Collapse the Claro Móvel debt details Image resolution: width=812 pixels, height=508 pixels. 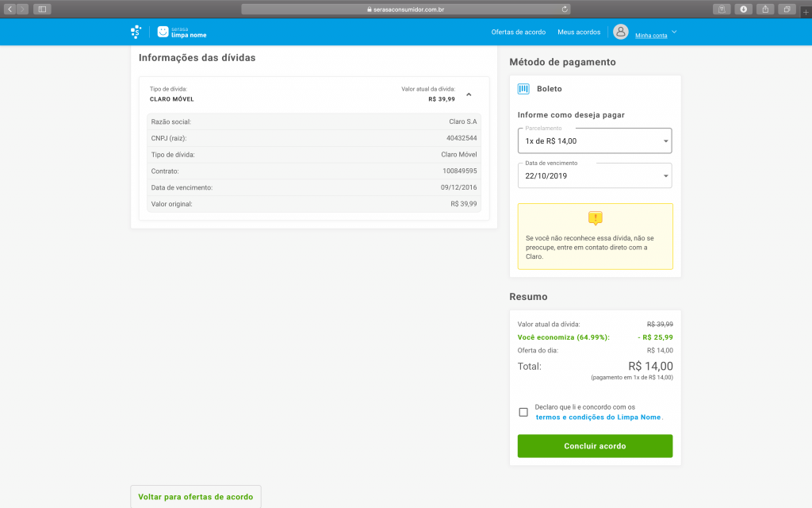tap(469, 94)
